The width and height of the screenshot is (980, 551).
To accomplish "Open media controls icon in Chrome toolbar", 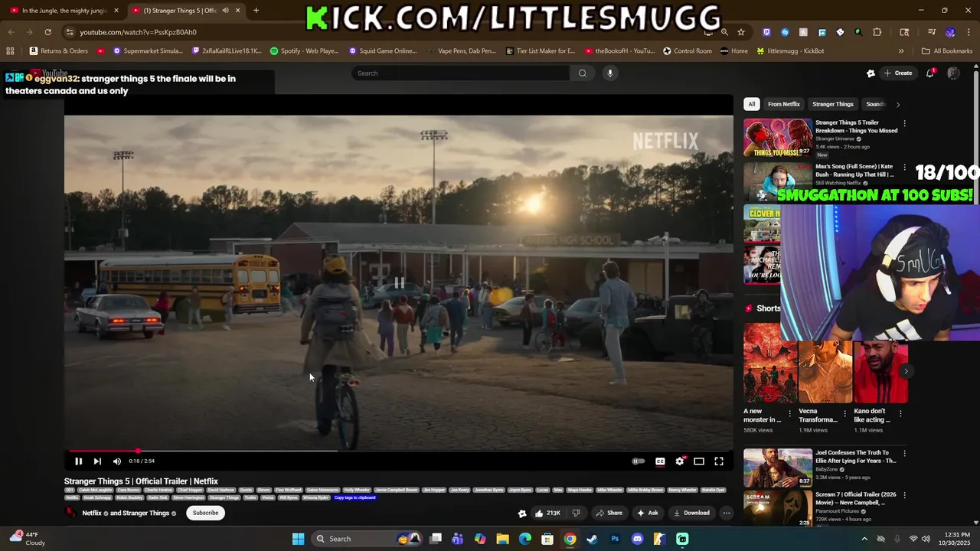I will [932, 32].
